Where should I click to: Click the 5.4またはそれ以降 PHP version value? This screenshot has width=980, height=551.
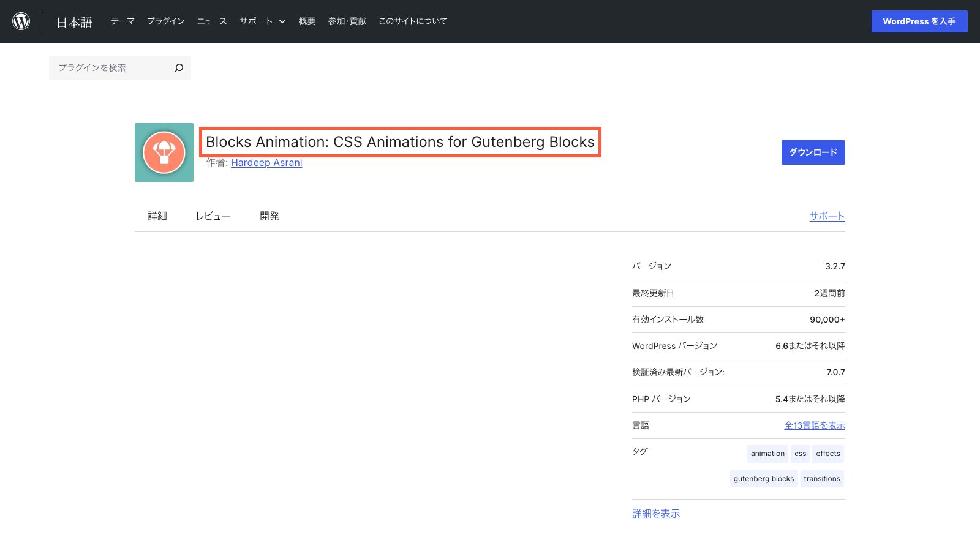click(x=810, y=399)
